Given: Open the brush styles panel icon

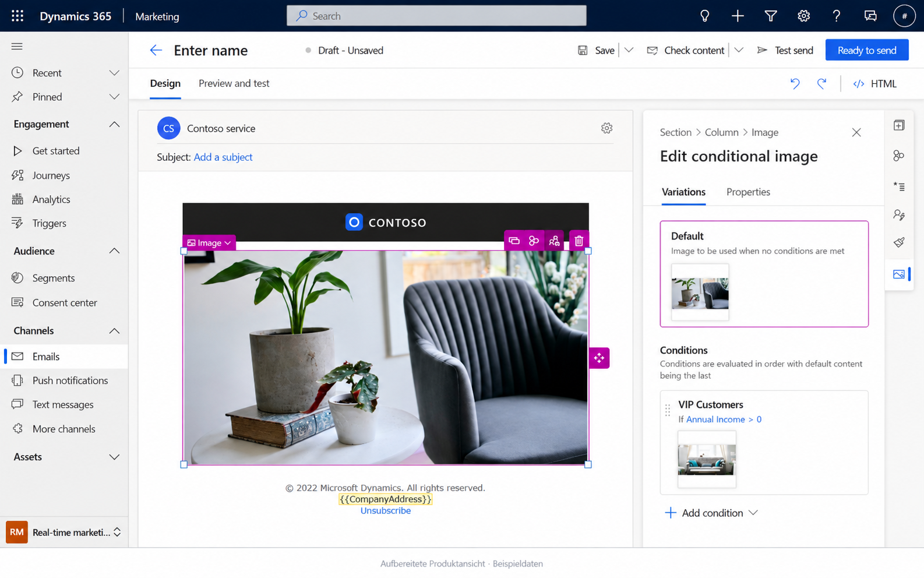Looking at the screenshot, I should coord(899,242).
